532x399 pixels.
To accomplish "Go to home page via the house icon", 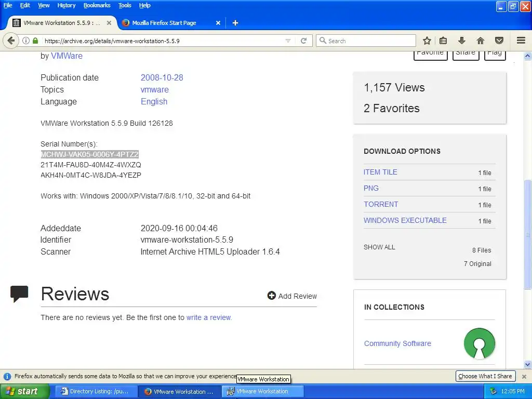I will click(481, 41).
